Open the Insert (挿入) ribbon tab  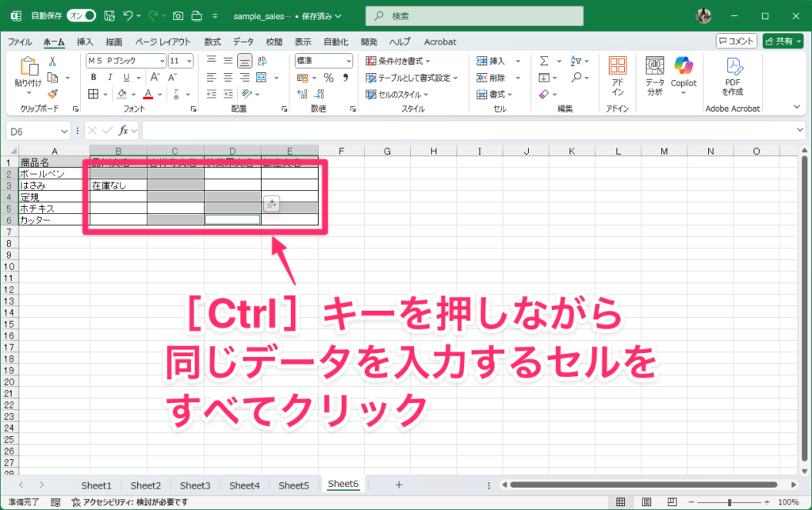coord(85,42)
